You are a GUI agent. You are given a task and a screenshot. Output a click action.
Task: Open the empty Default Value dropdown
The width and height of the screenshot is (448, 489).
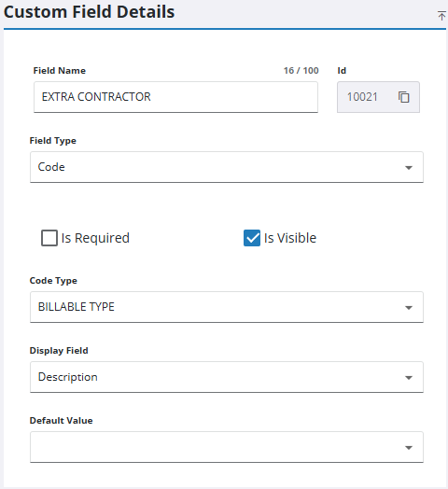(227, 447)
